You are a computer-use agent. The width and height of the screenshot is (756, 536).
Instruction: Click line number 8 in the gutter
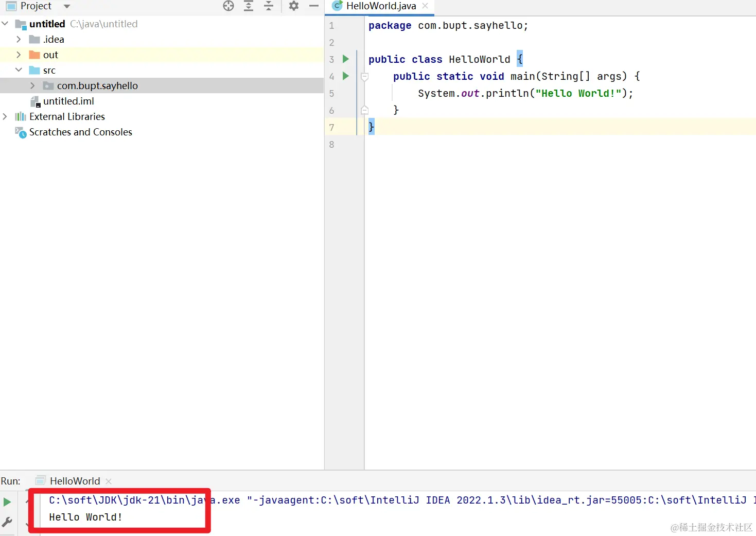coord(332,145)
